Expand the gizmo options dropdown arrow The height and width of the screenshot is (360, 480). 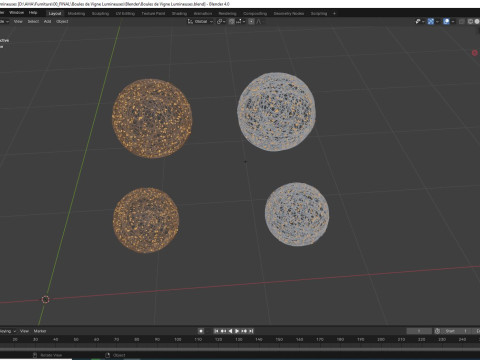pyautogui.click(x=437, y=21)
